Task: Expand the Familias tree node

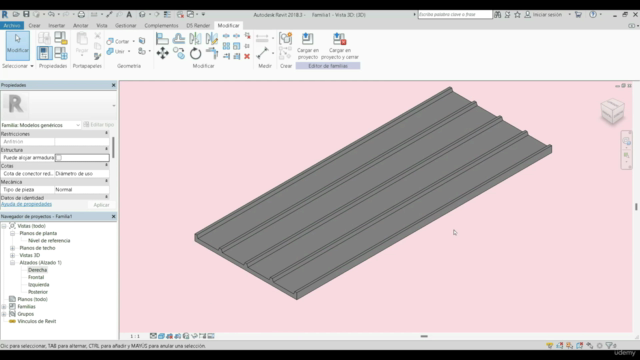Action: tap(4, 307)
